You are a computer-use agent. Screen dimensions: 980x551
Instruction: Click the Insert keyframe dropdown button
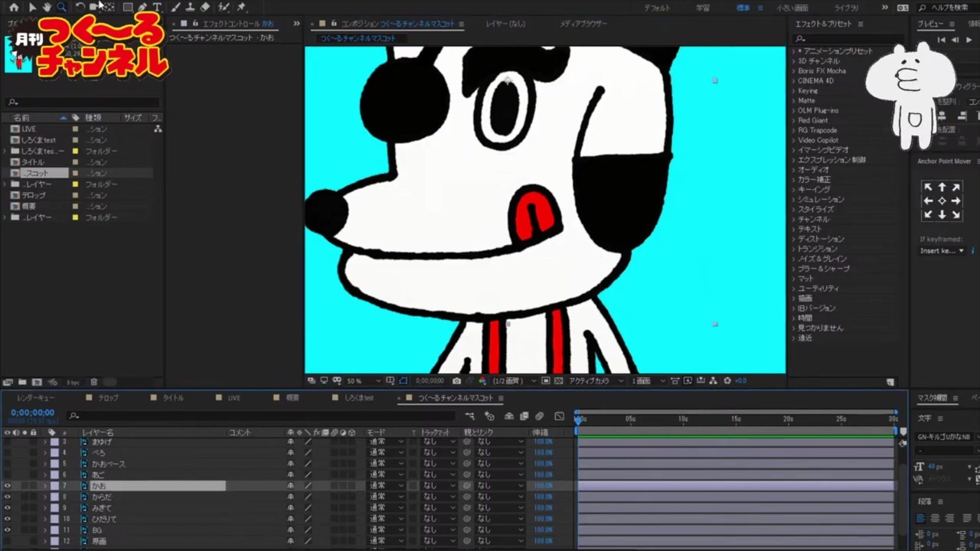(942, 251)
